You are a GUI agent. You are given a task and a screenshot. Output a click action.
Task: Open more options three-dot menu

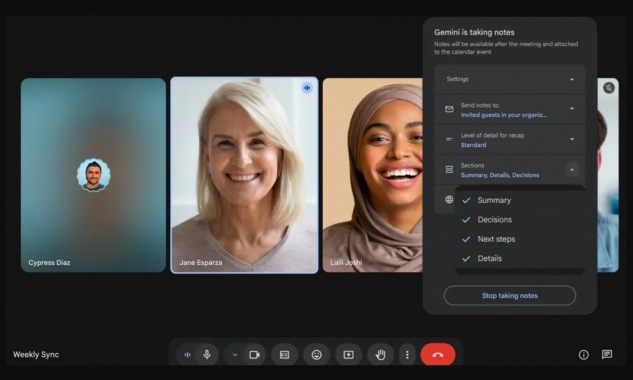click(x=407, y=355)
